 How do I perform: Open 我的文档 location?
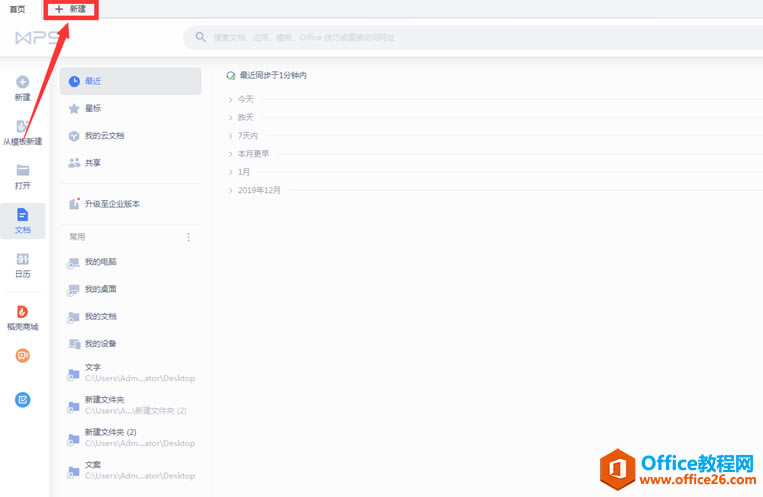click(x=130, y=316)
